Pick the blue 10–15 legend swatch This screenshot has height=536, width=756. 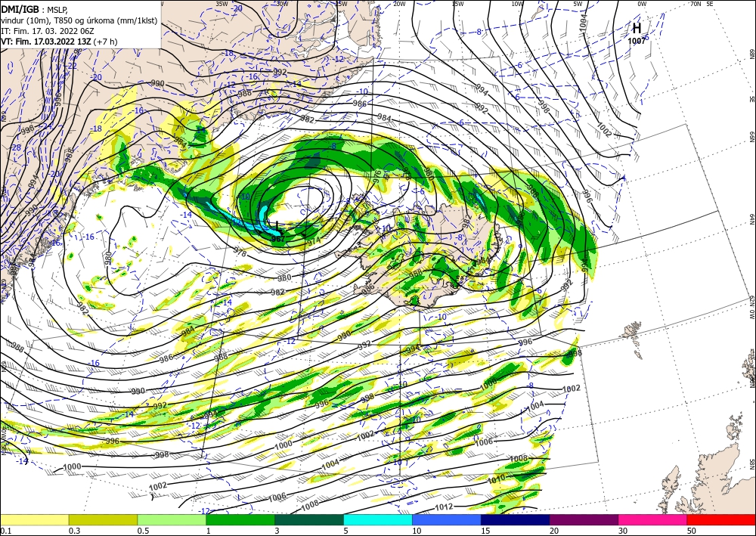click(x=447, y=519)
